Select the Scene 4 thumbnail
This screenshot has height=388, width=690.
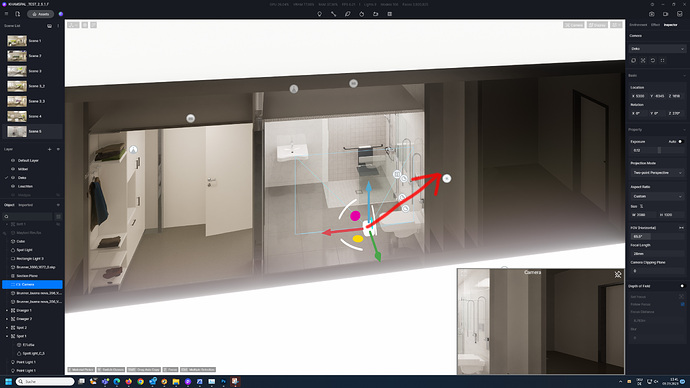click(17, 116)
